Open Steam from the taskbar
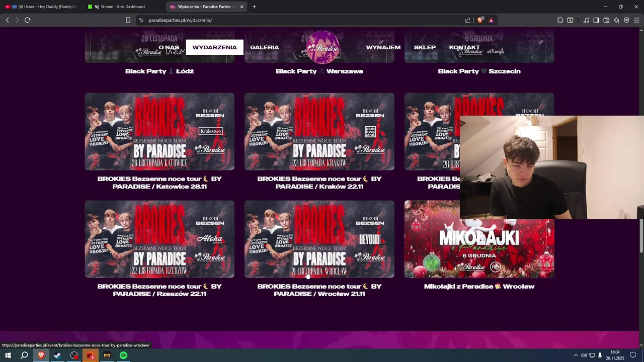The image size is (644, 362). click(x=57, y=355)
